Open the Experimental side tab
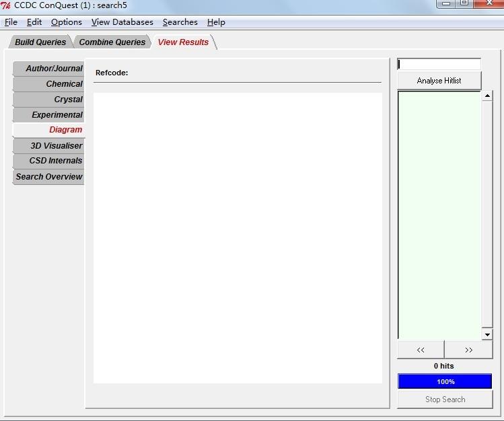This screenshot has height=421, width=504. coord(49,114)
